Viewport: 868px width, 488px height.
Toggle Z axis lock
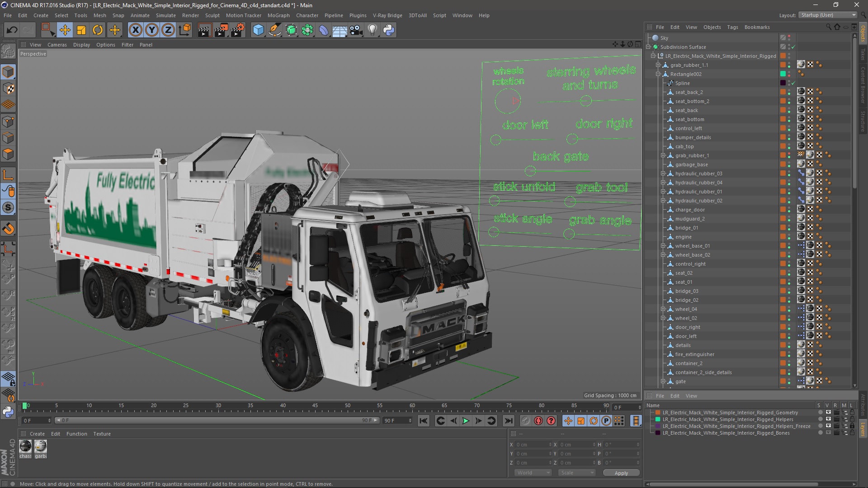tap(168, 30)
